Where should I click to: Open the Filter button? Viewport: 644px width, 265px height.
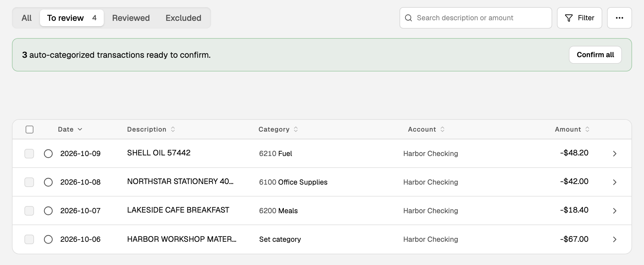point(579,18)
